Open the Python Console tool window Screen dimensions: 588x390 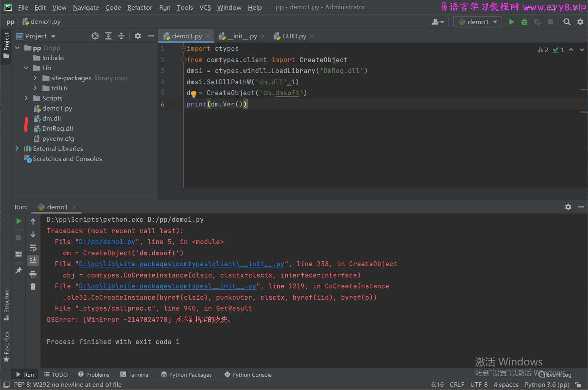pos(248,375)
